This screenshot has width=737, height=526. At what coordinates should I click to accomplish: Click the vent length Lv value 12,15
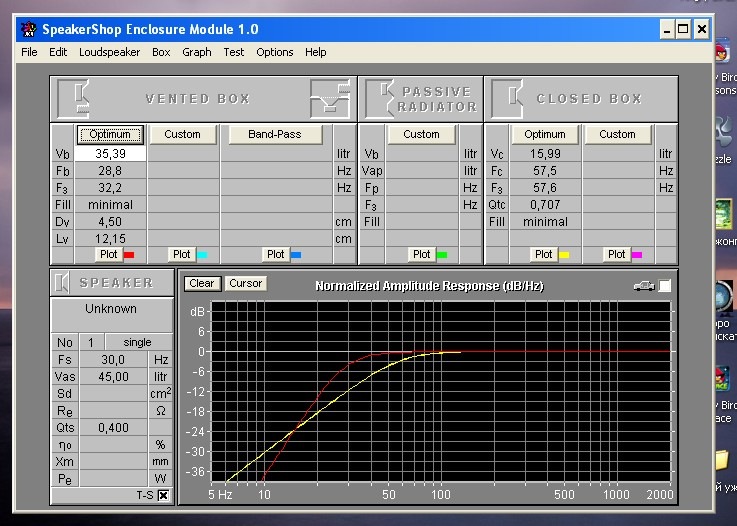110,238
